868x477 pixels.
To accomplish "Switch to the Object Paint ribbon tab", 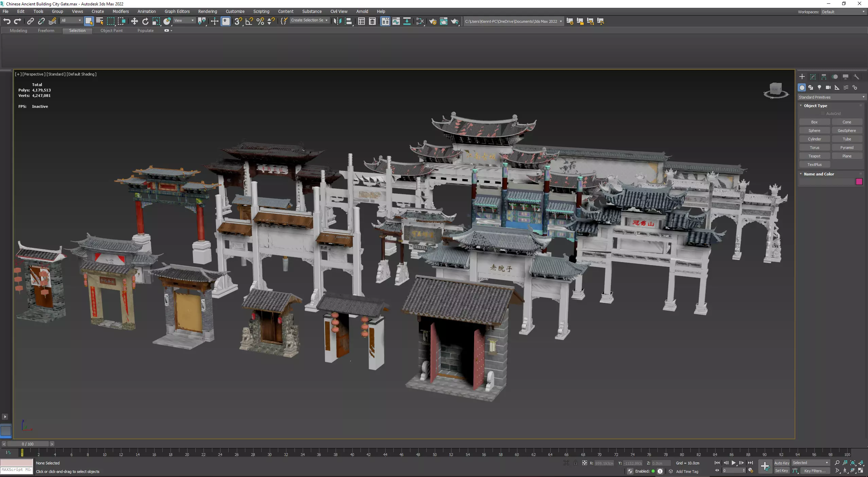I will 111,31.
